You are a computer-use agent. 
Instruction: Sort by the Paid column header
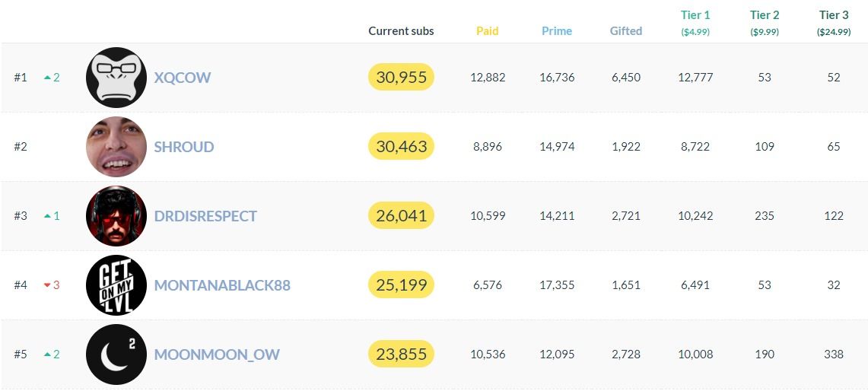(488, 31)
